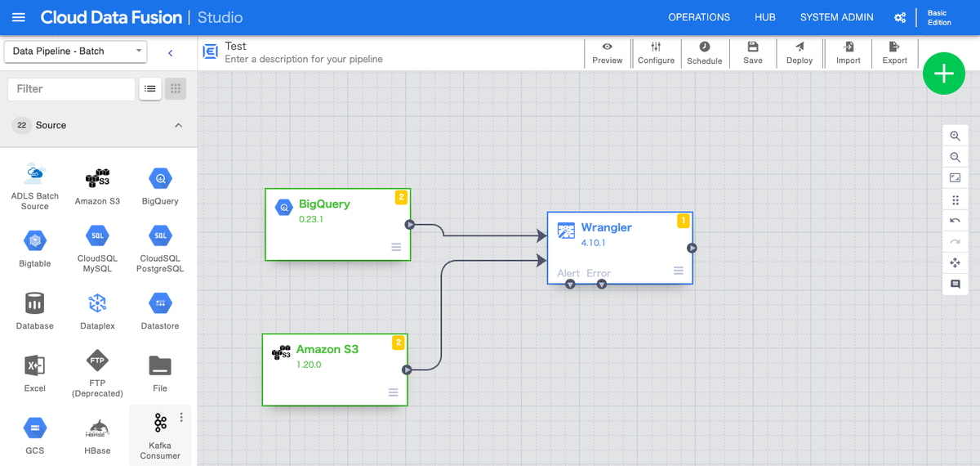Click the Wrangler node output port

692,248
